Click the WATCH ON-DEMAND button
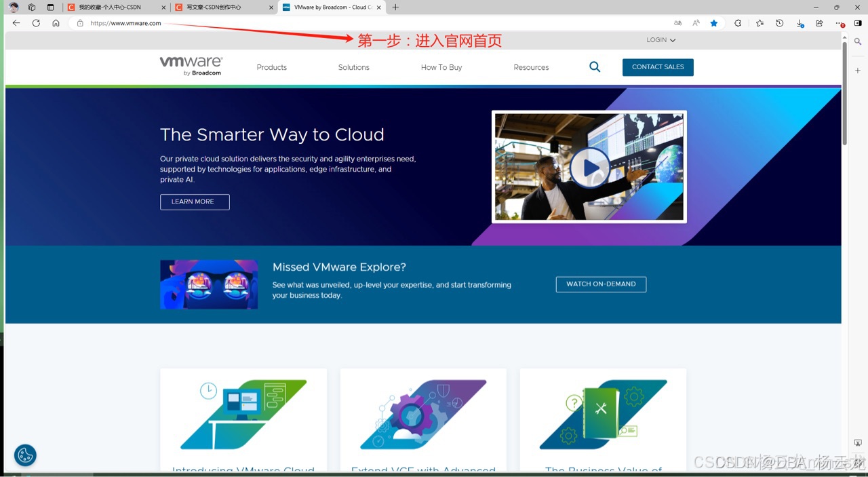Image resolution: width=868 pixels, height=477 pixels. point(601,284)
